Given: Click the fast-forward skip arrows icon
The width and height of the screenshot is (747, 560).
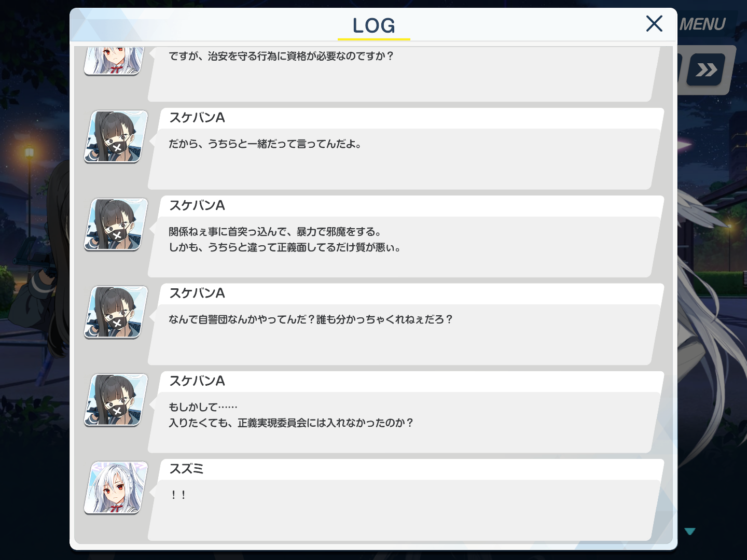Looking at the screenshot, I should [x=706, y=69].
